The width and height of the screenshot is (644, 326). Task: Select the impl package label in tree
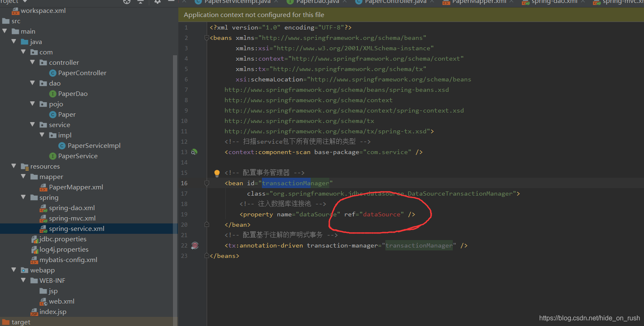(65, 135)
